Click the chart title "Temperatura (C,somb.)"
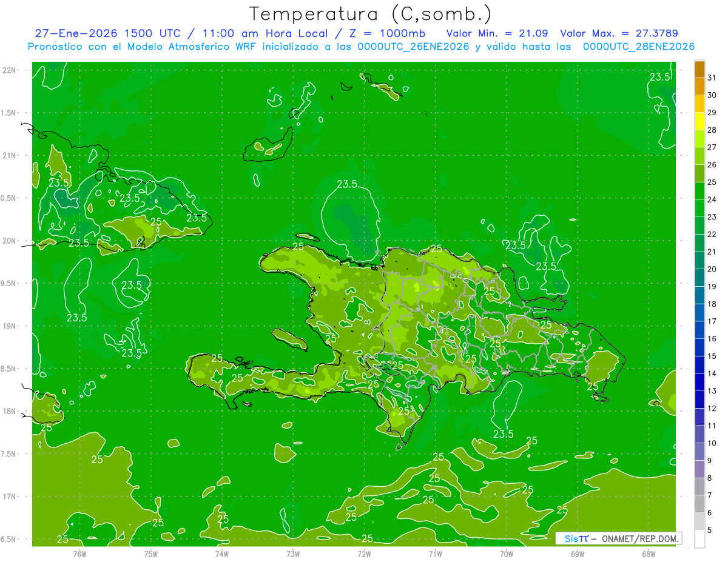728x562 pixels. (x=370, y=13)
